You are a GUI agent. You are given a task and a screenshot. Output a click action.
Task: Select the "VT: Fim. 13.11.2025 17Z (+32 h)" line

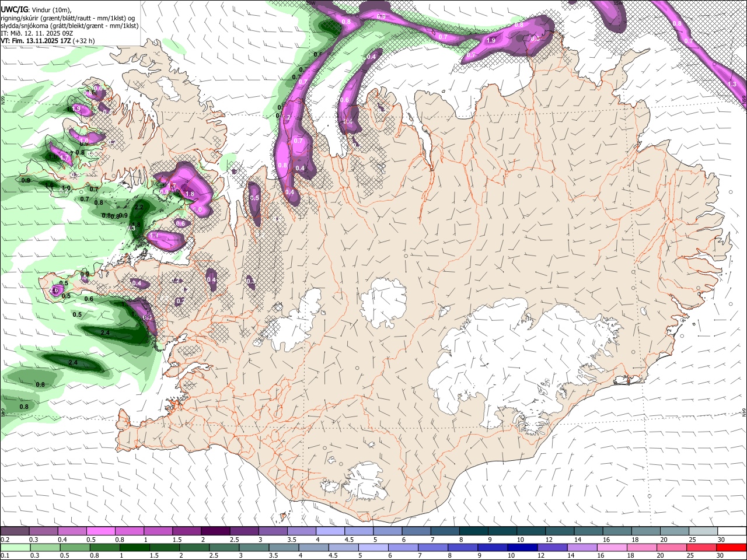(47, 41)
